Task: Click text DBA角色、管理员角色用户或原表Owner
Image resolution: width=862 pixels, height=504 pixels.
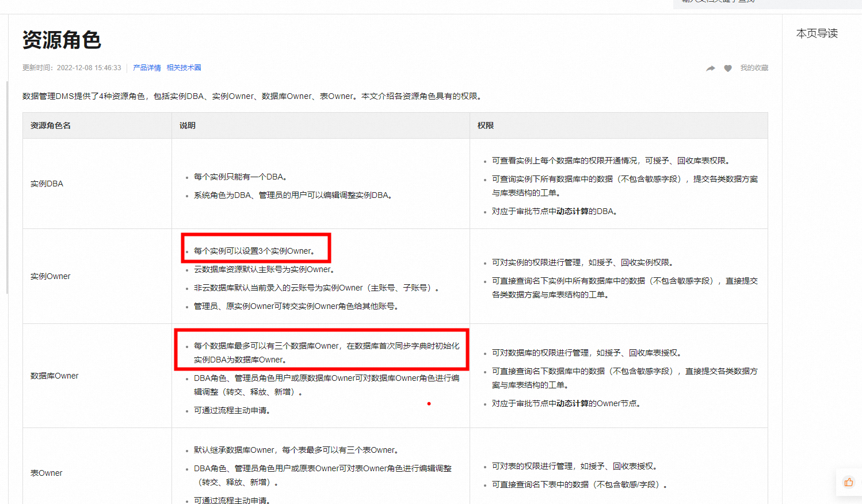Action: coord(266,468)
